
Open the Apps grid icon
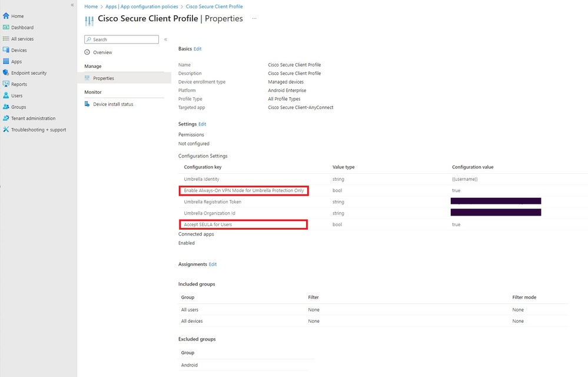[x=6, y=61]
